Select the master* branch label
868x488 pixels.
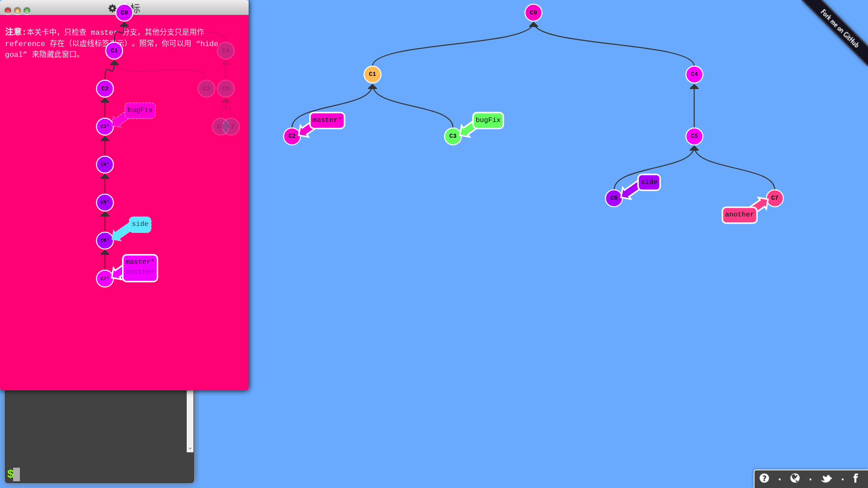(x=327, y=120)
